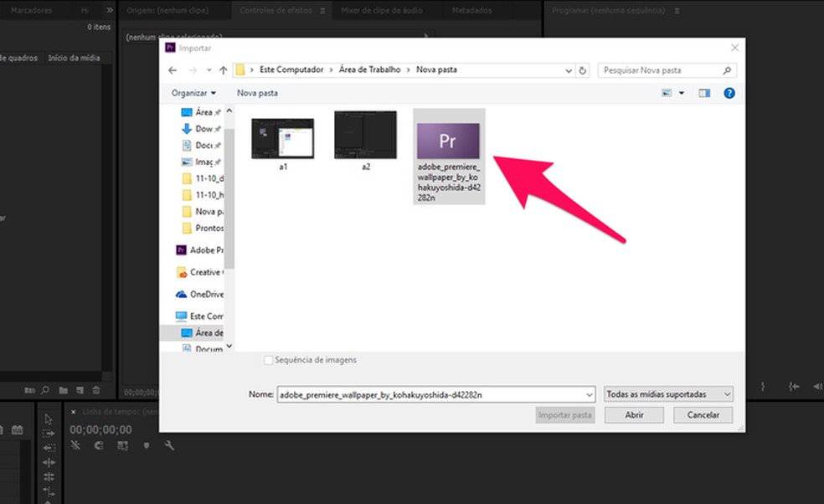
Task: Click the Cancelar button
Action: [x=703, y=415]
